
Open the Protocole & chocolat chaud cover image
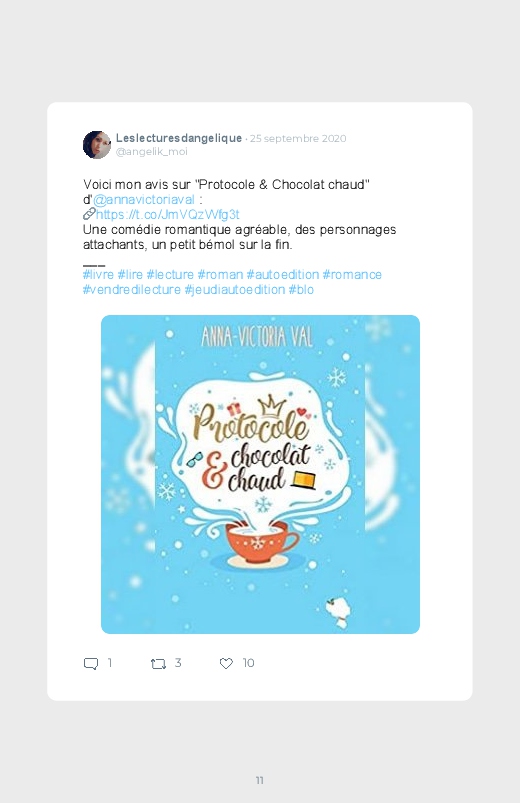click(x=260, y=474)
